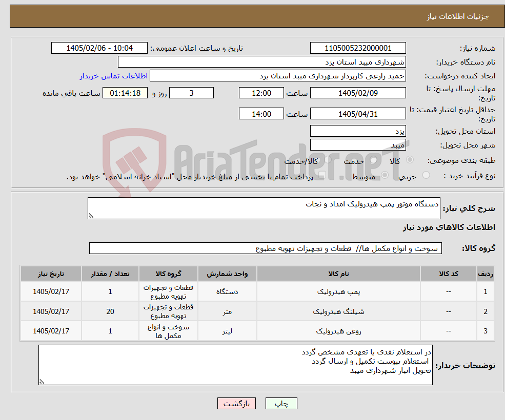This screenshot has height=420, width=505.
Task: Click the remaining time field 01:14:18
Action: coord(125,93)
